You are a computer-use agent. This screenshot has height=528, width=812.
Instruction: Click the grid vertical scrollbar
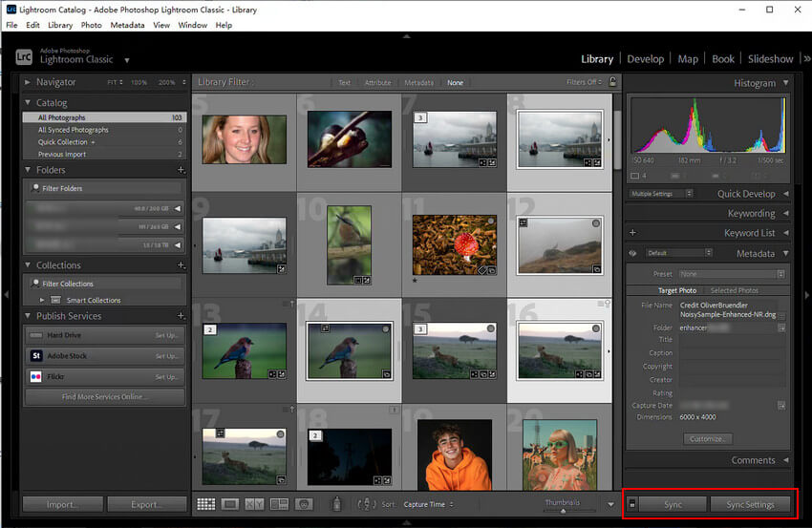point(617,139)
